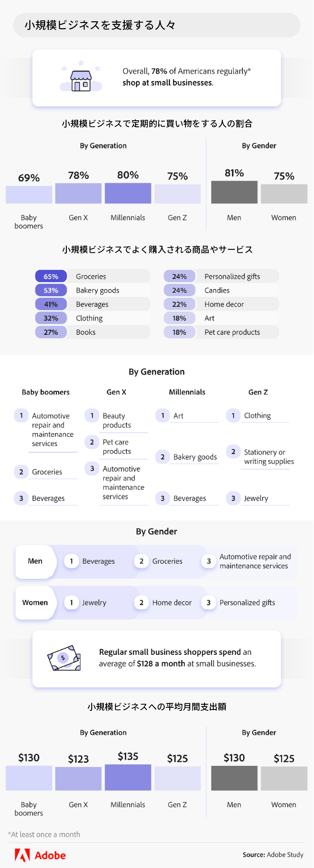This screenshot has height=868, width=314.
Task: Click number 2 badge next to Pet care products
Action: coord(92,442)
